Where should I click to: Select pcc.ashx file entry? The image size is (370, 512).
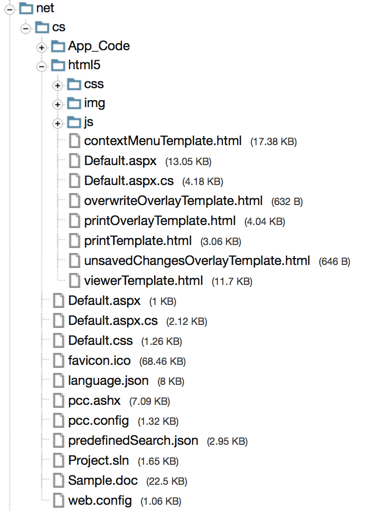[x=94, y=401]
